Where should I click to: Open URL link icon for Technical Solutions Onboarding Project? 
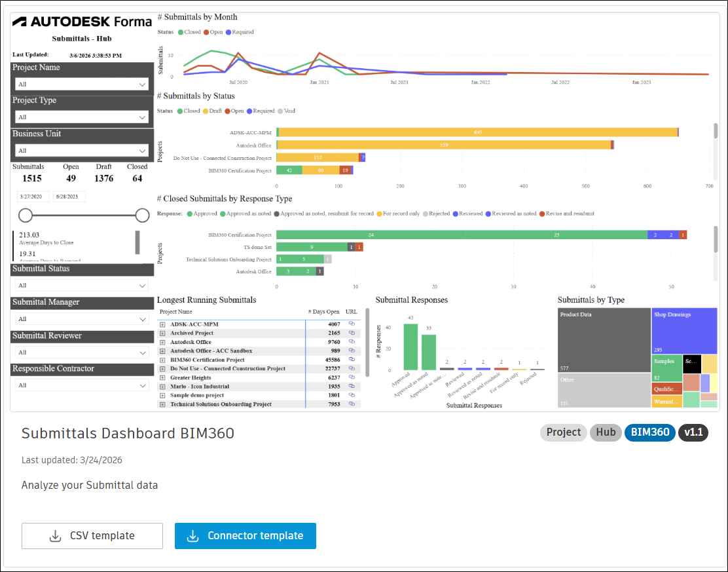(352, 404)
